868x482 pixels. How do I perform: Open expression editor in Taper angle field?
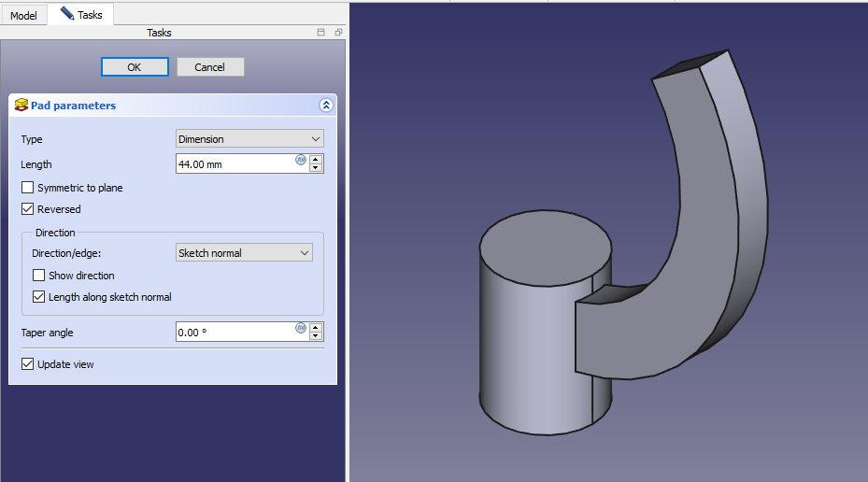301,328
